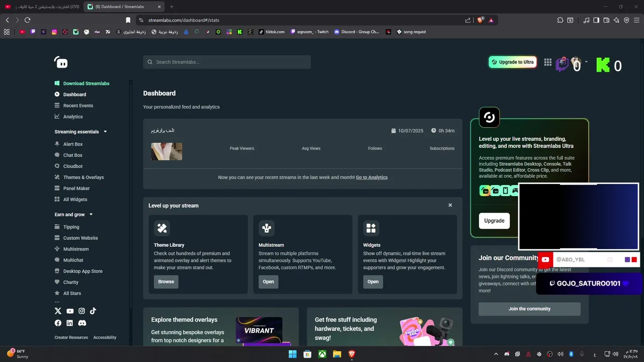Click the LinkedIn social icon
This screenshot has height=362, width=644.
click(69, 323)
